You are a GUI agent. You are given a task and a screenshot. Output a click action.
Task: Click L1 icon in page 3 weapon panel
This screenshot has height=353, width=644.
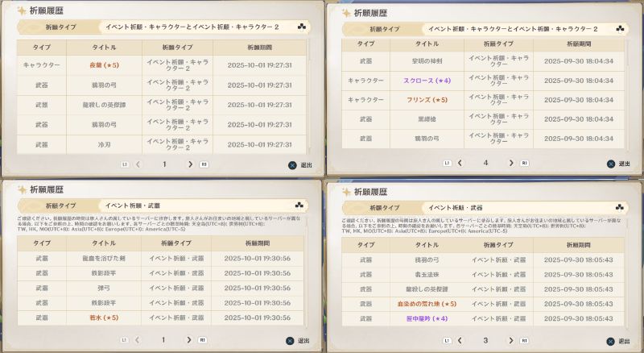pos(447,341)
